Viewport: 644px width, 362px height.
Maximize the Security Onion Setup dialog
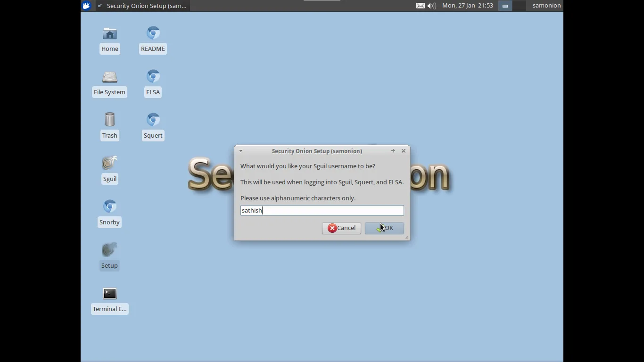click(393, 151)
